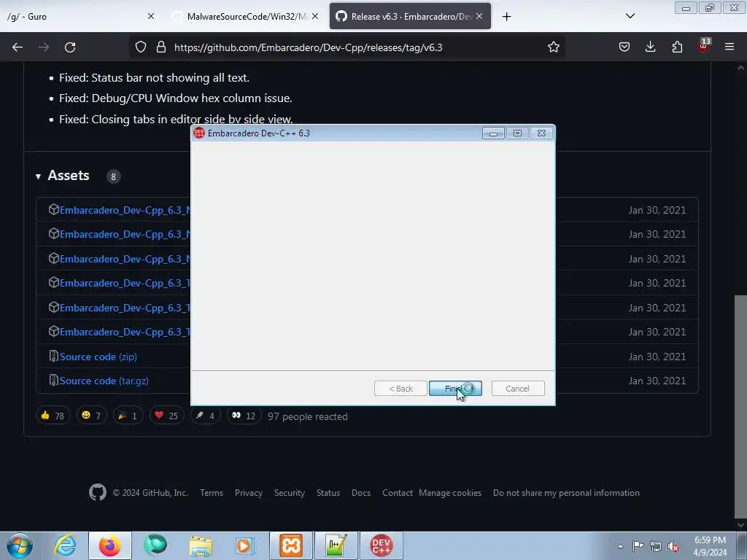Viewport: 747px width, 560px height.
Task: Toggle the thumbs up reaction with 78
Action: coord(53,416)
